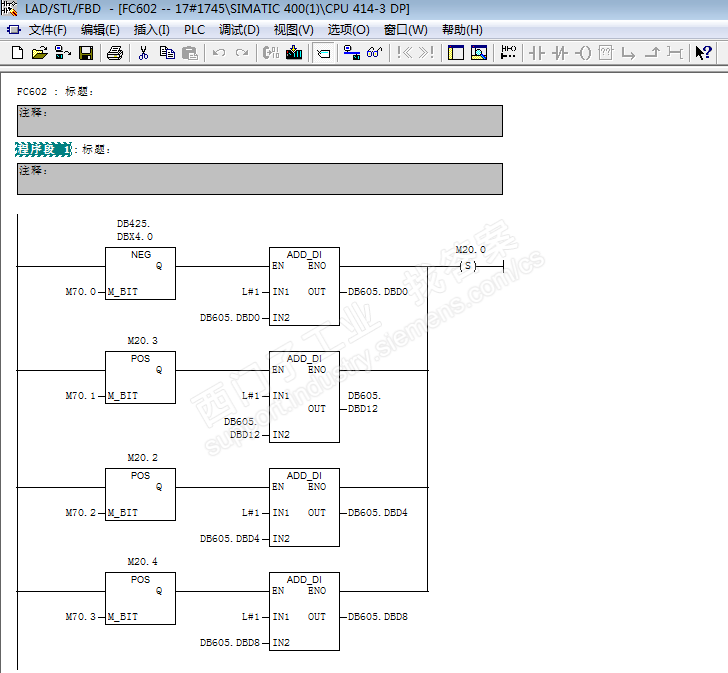This screenshot has height=673, width=728.
Task: Select the POS box labeled M20.2
Action: [x=140, y=494]
